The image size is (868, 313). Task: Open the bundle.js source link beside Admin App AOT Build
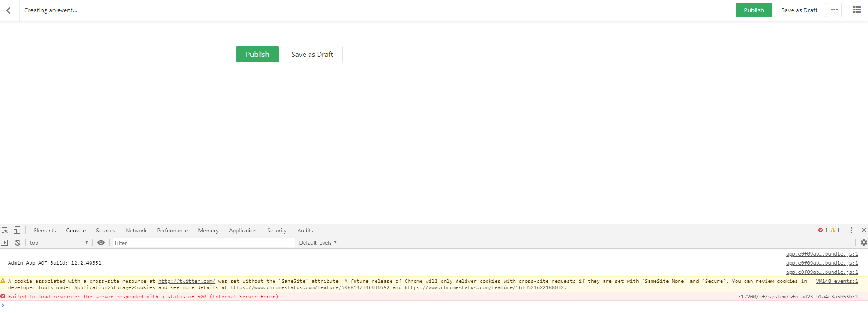822,263
